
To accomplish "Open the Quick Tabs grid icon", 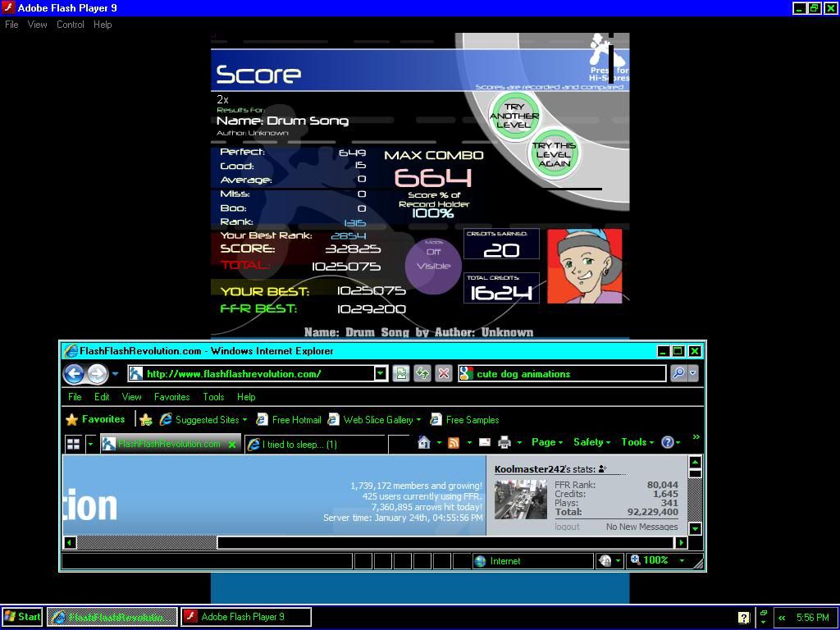I will click(73, 444).
